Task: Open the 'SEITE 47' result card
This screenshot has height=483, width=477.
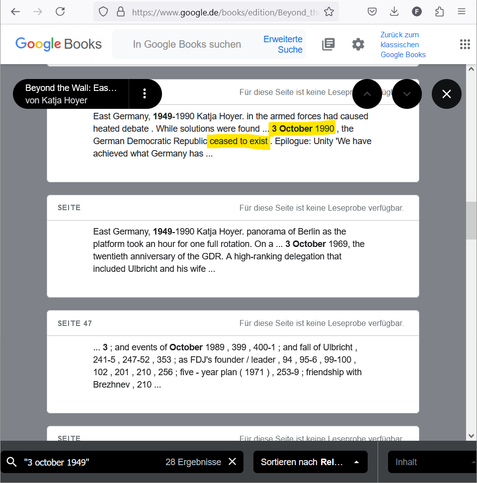Action: pos(233,362)
